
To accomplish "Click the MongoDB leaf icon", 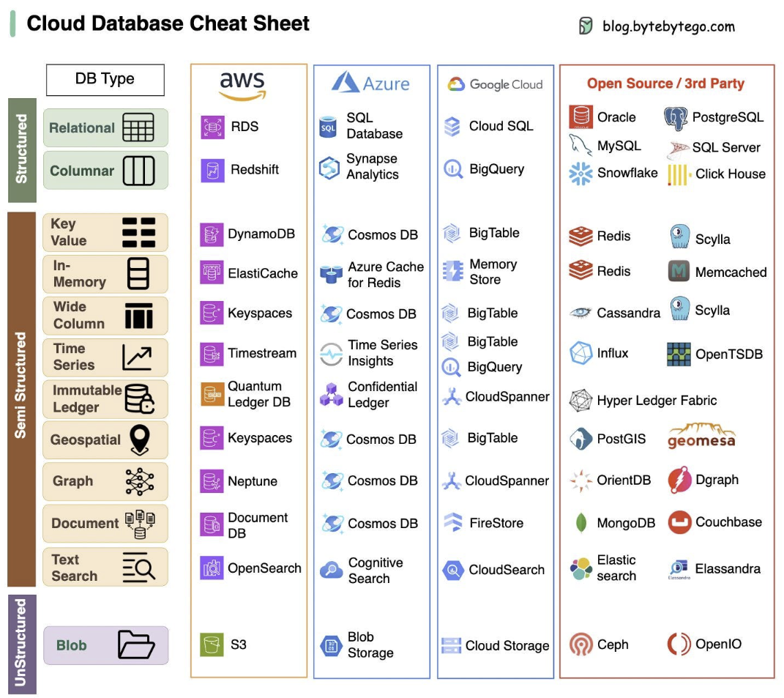I will tap(581, 523).
